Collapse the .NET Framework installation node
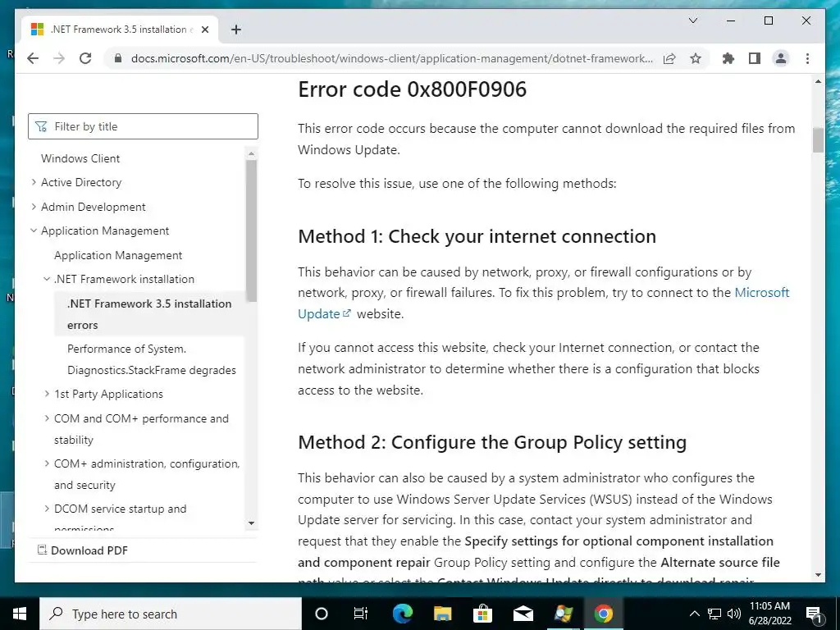 tap(47, 279)
